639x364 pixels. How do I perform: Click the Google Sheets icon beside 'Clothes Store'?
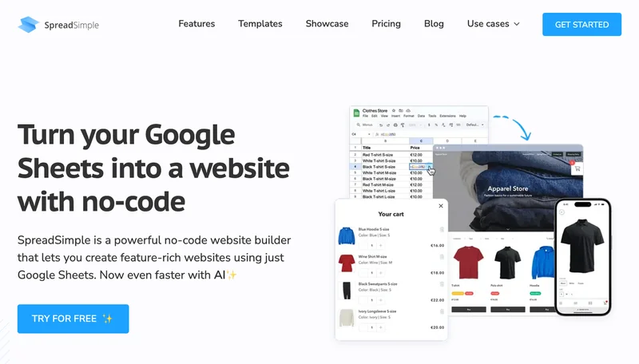click(356, 113)
